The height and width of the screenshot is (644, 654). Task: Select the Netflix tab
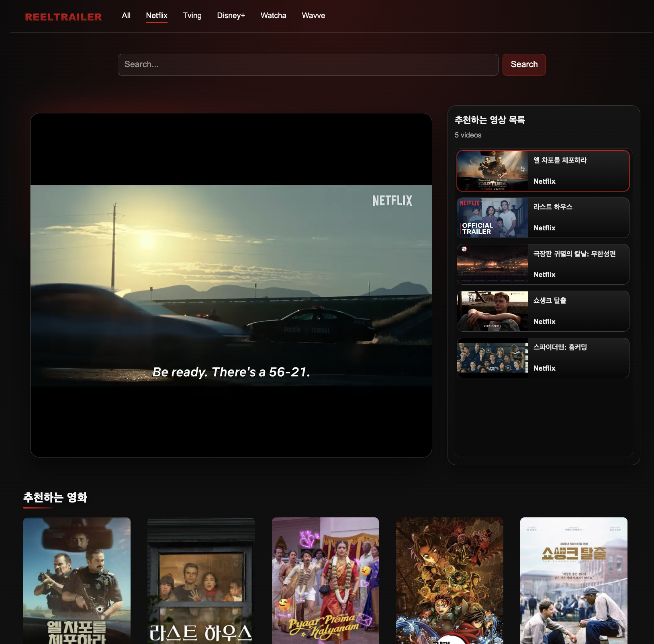click(157, 16)
